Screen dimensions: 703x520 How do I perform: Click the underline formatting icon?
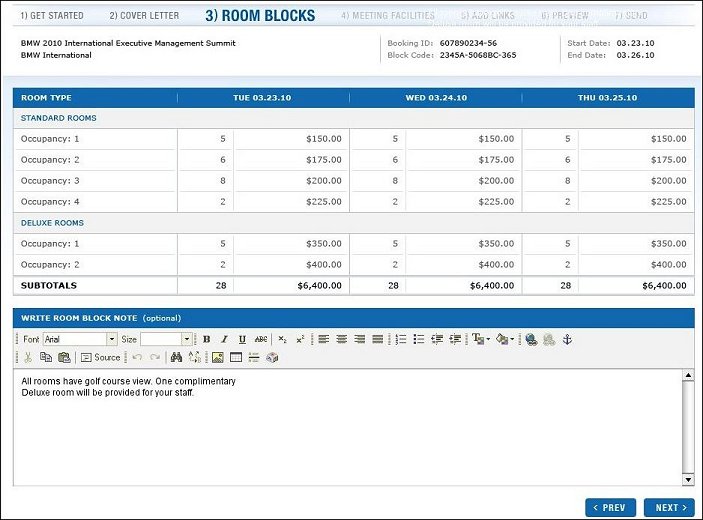coord(242,340)
